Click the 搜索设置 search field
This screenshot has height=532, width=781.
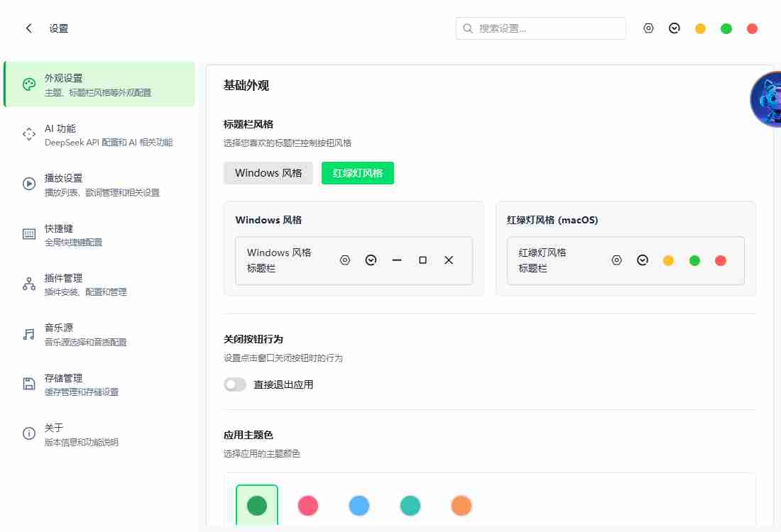tap(540, 28)
